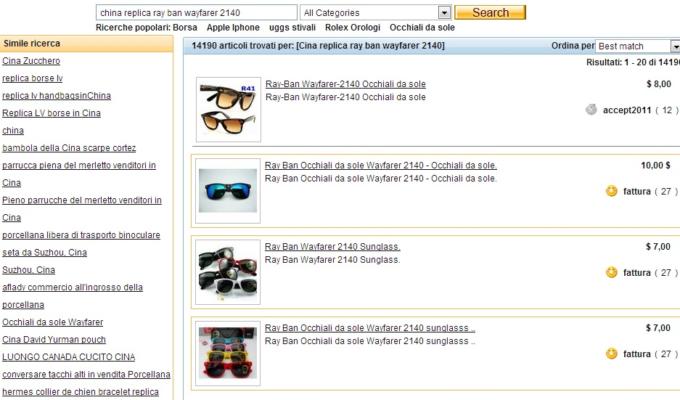This screenshot has width=680, height=400.
Task: Open LUONGO CANADA CUCITO CINA link
Action: (x=69, y=357)
